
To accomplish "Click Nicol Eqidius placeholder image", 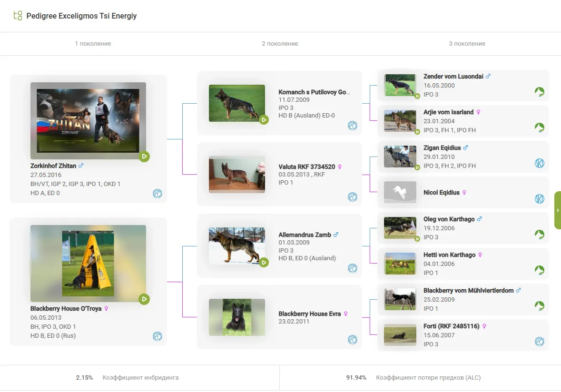I will 400,192.
